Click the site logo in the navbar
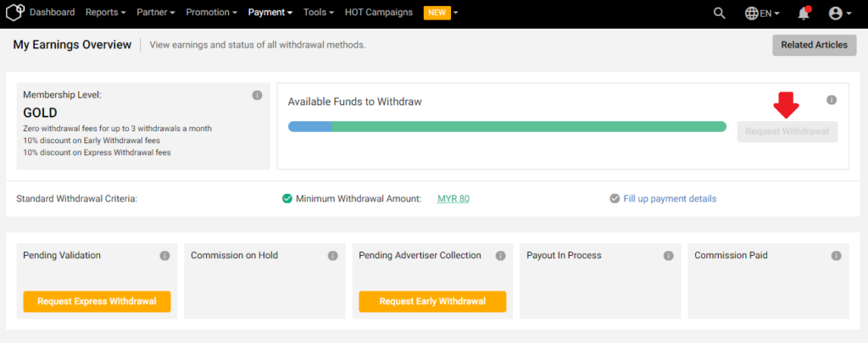The width and height of the screenshot is (868, 343). (x=14, y=12)
